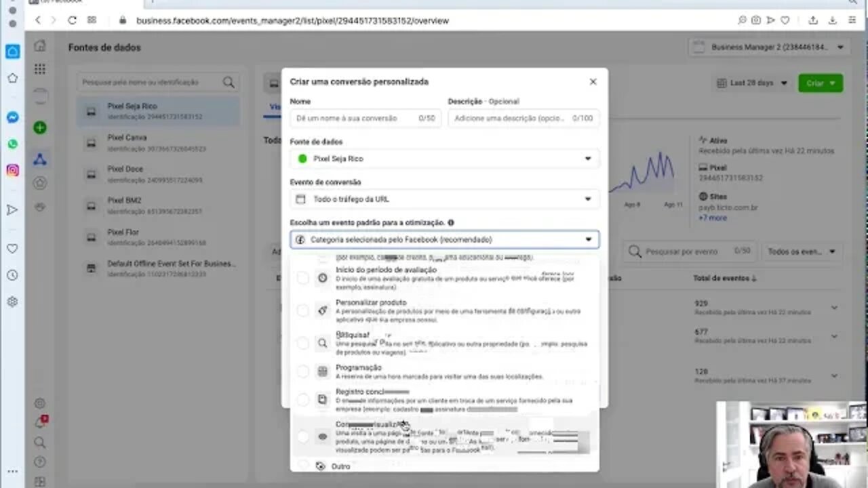The image size is (868, 488).
Task: Open the browser start page grid icon
Action: coord(92,20)
